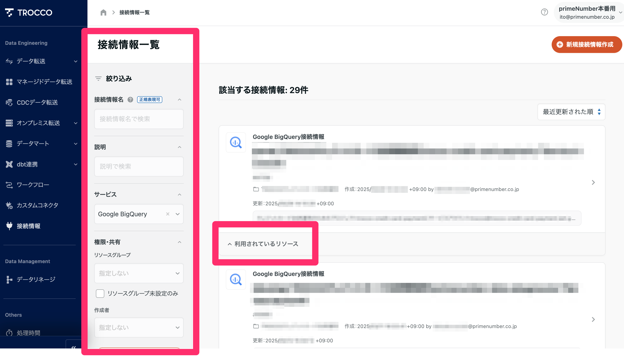The image size is (624, 364).
Task: Open the ワークフロー page from sidebar
Action: [32, 185]
